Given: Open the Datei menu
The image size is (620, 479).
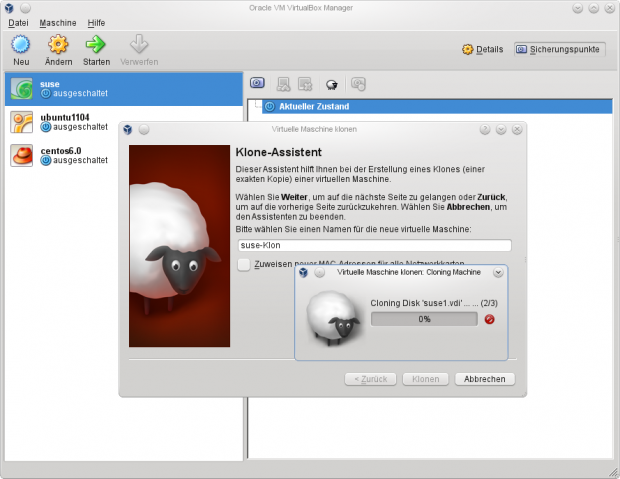Looking at the screenshot, I should pos(18,22).
